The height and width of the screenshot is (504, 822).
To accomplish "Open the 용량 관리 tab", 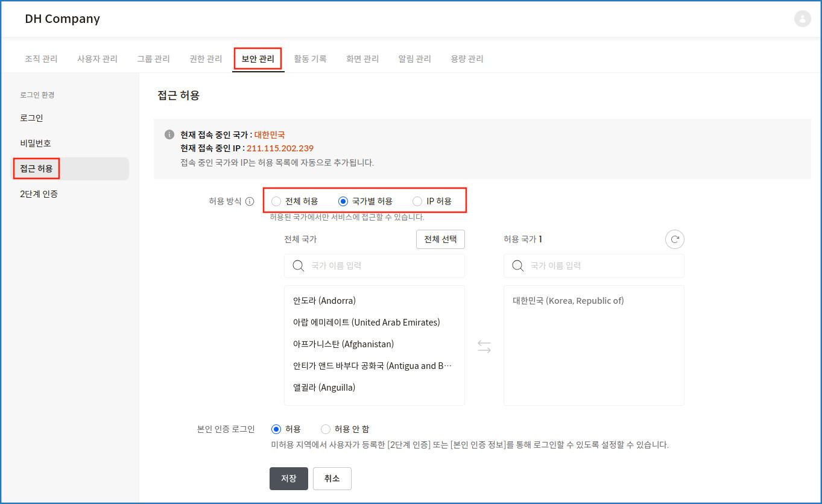I will tap(467, 59).
